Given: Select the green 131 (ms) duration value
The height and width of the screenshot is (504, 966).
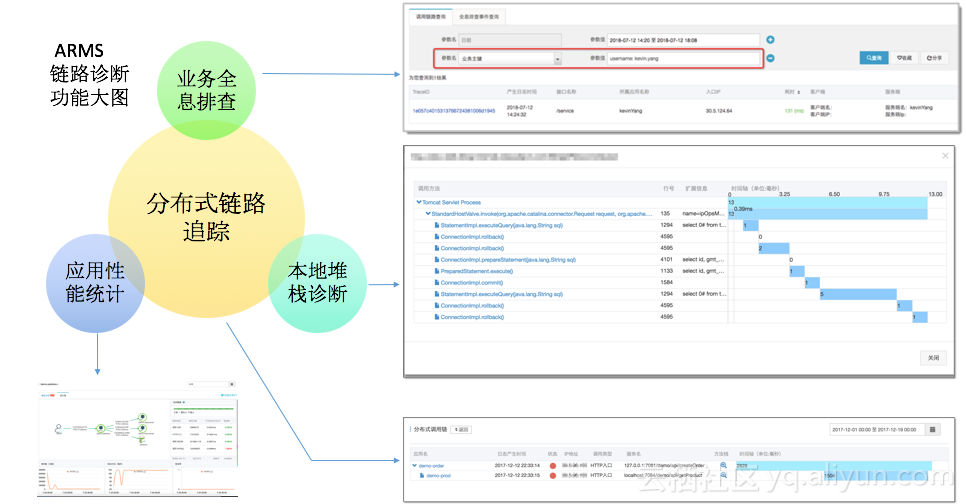Looking at the screenshot, I should point(794,111).
